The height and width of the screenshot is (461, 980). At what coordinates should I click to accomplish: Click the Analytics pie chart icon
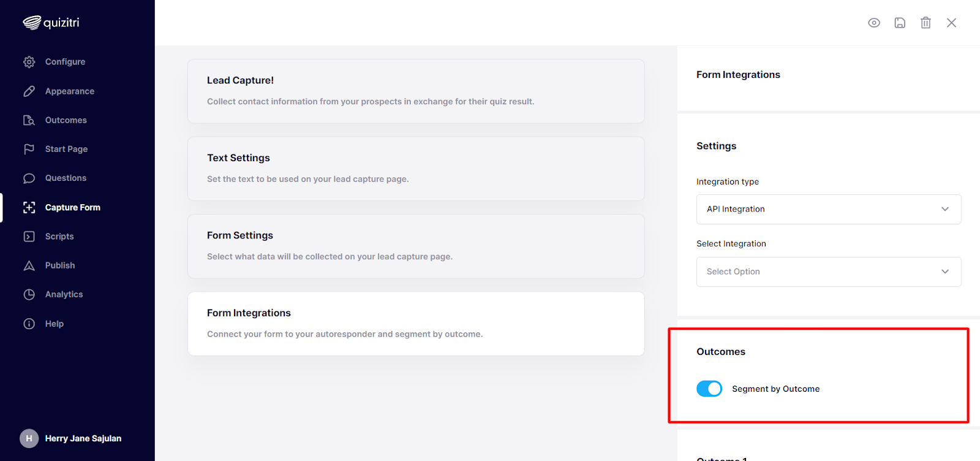click(x=29, y=294)
